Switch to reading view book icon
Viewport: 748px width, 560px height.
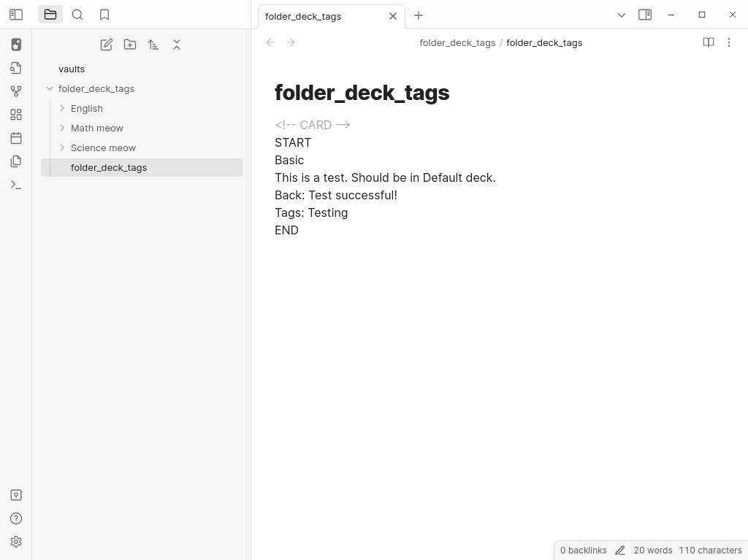click(709, 42)
